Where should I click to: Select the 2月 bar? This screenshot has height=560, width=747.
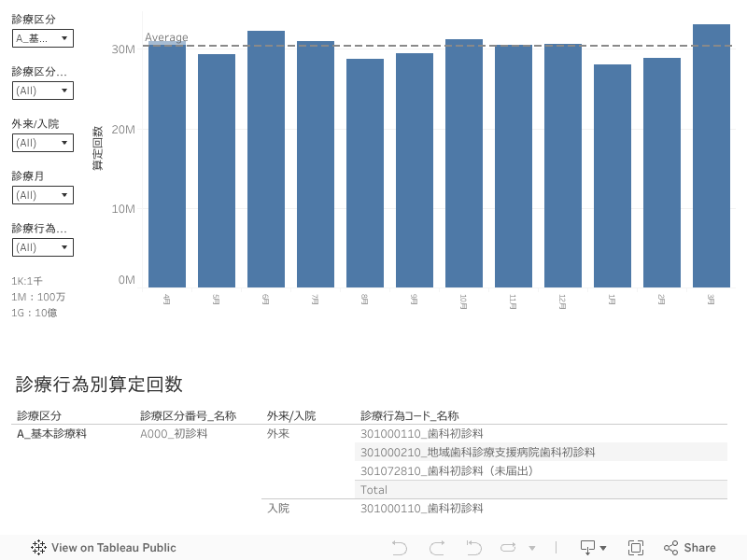coord(662,173)
